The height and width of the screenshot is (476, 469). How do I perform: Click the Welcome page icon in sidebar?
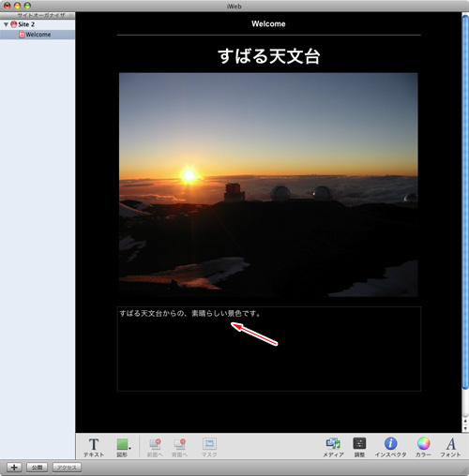[x=22, y=35]
